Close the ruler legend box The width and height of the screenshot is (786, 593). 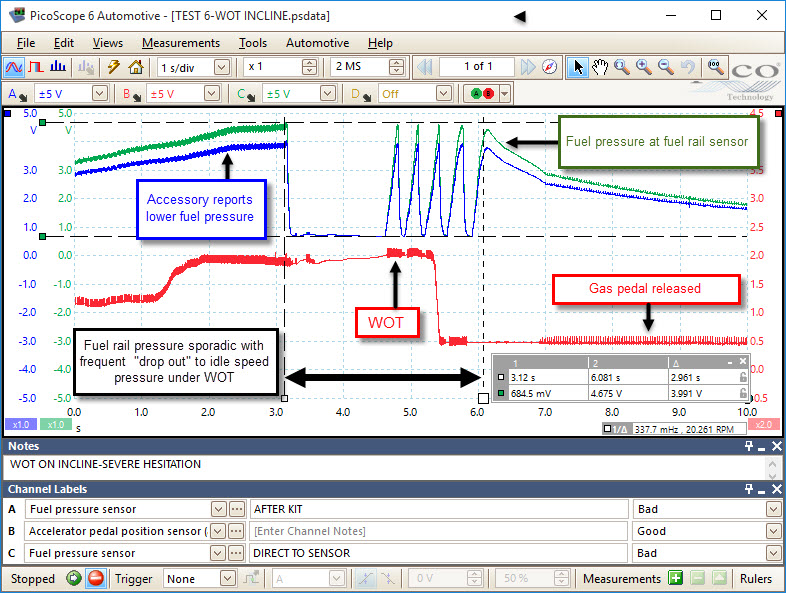pos(743,361)
